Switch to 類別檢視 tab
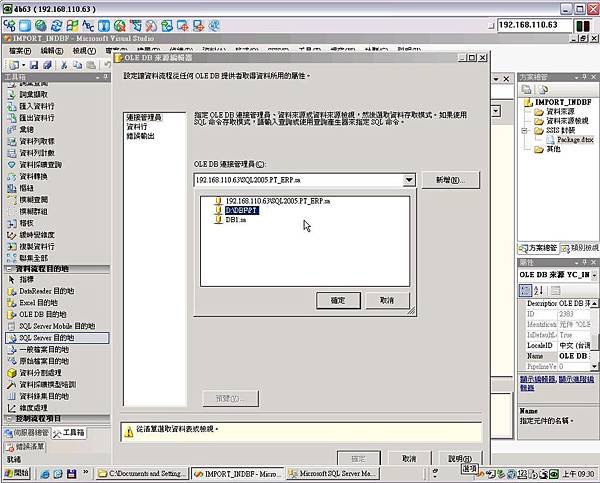Viewport: 600px width, 483px height. (579, 248)
